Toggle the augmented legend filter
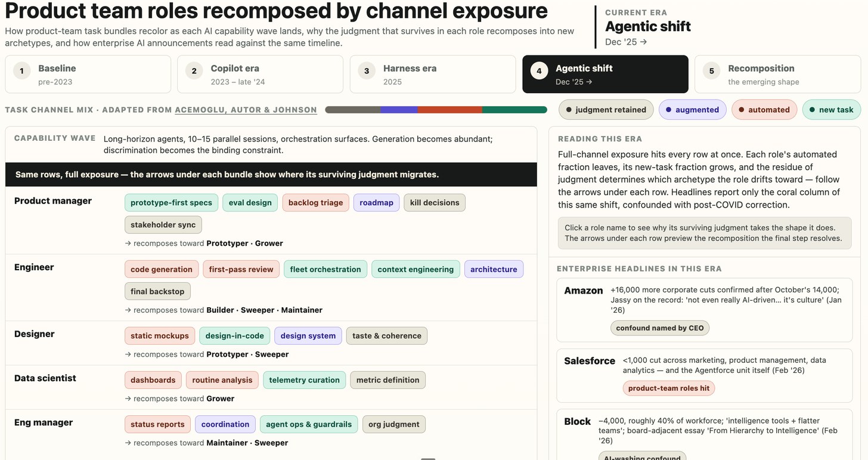 [692, 110]
